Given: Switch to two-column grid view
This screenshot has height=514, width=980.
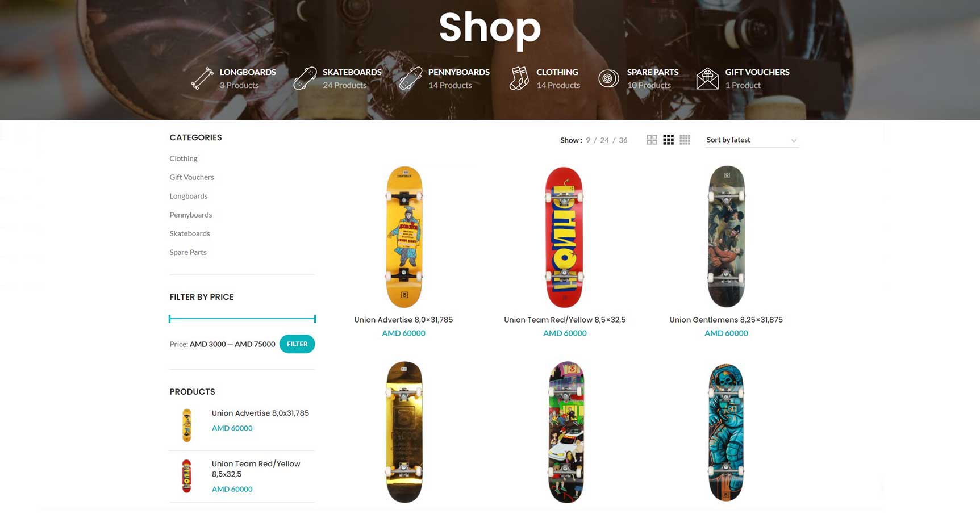Looking at the screenshot, I should (652, 140).
